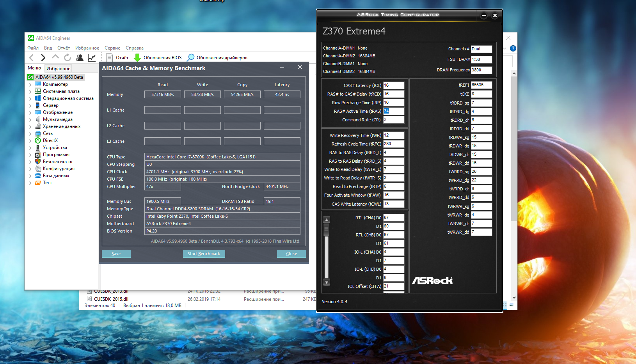Screen dimensions: 636x364
Task: Switch to the Избранное sidebar tab
Action: coord(58,68)
